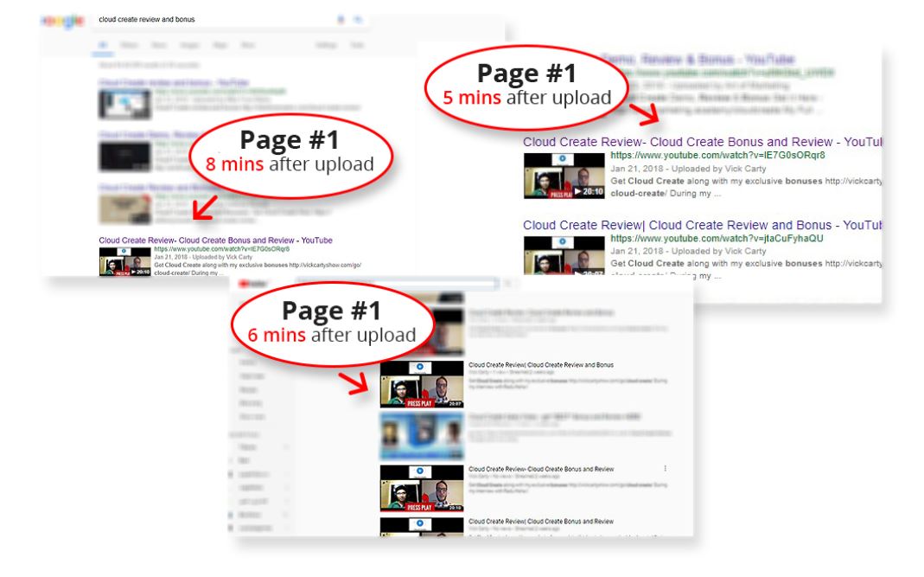Click the Google logo beside the search box

(x=63, y=21)
